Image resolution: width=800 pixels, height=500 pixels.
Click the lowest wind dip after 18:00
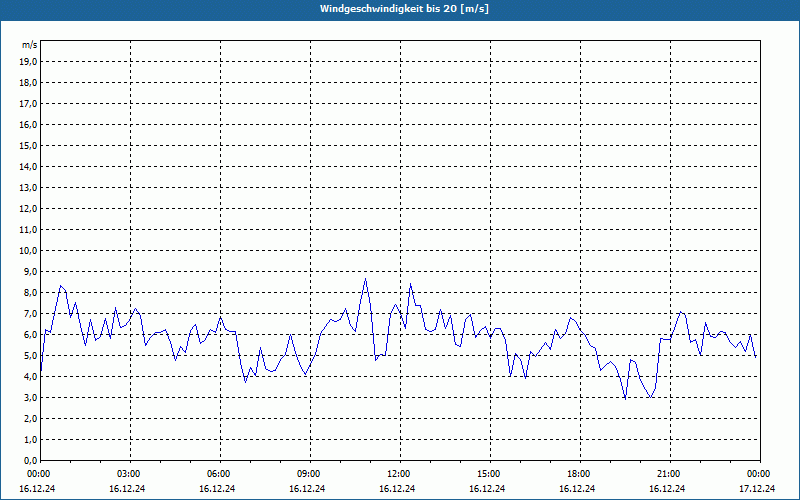coord(625,399)
